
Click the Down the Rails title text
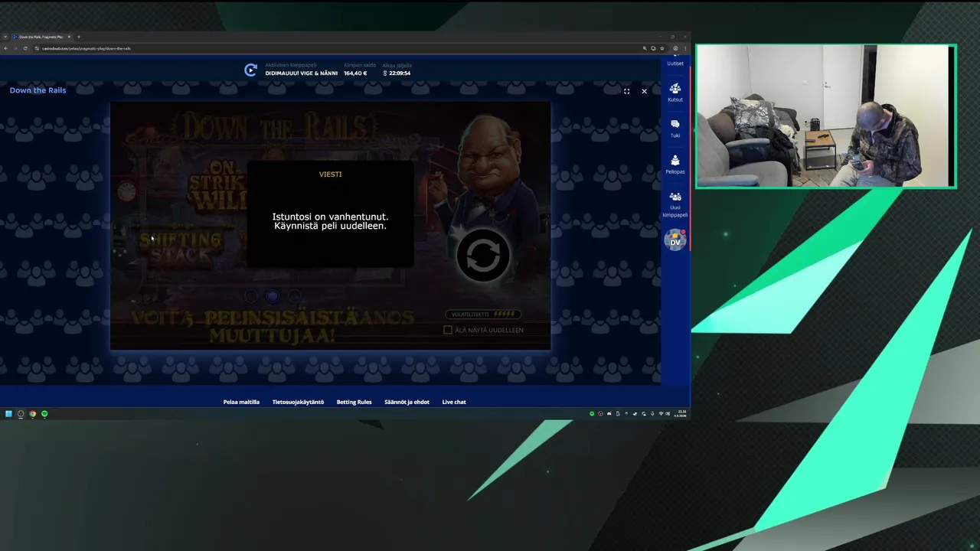pyautogui.click(x=38, y=90)
